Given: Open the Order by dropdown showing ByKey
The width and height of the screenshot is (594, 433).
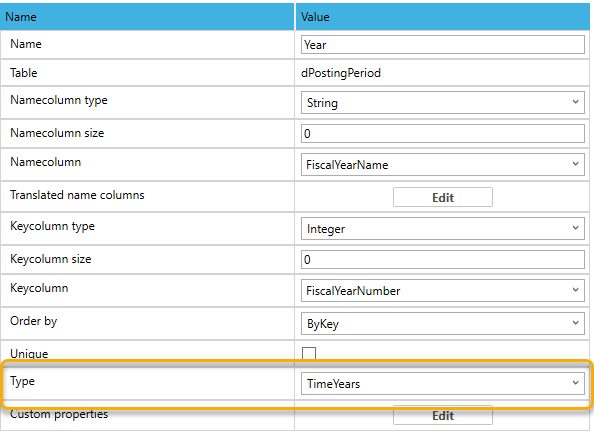Looking at the screenshot, I should pos(442,324).
